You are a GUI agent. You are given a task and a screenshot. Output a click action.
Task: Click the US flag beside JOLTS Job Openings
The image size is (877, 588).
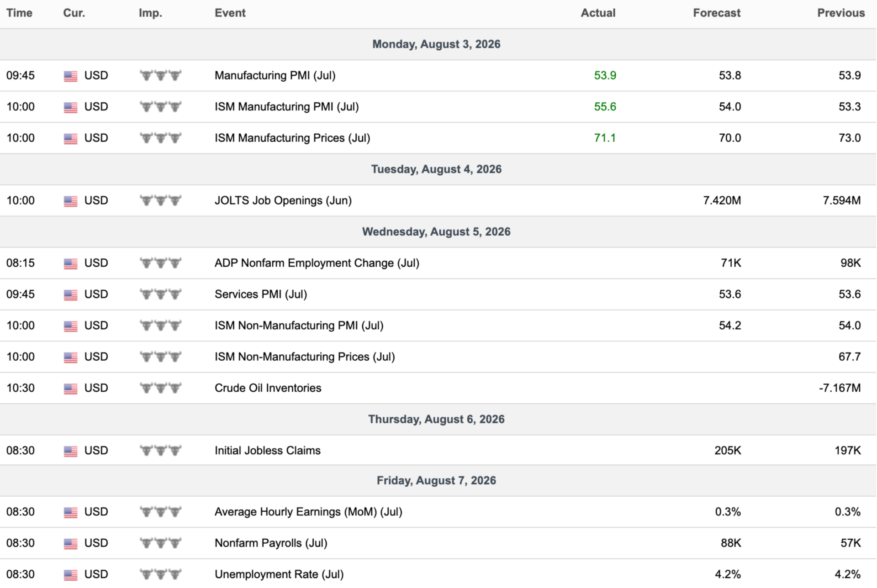(70, 201)
